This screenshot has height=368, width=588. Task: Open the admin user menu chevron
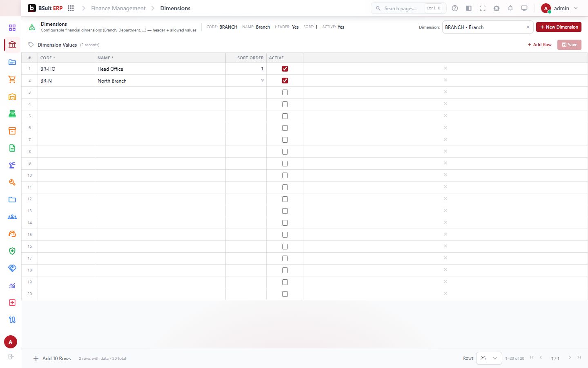pos(576,8)
